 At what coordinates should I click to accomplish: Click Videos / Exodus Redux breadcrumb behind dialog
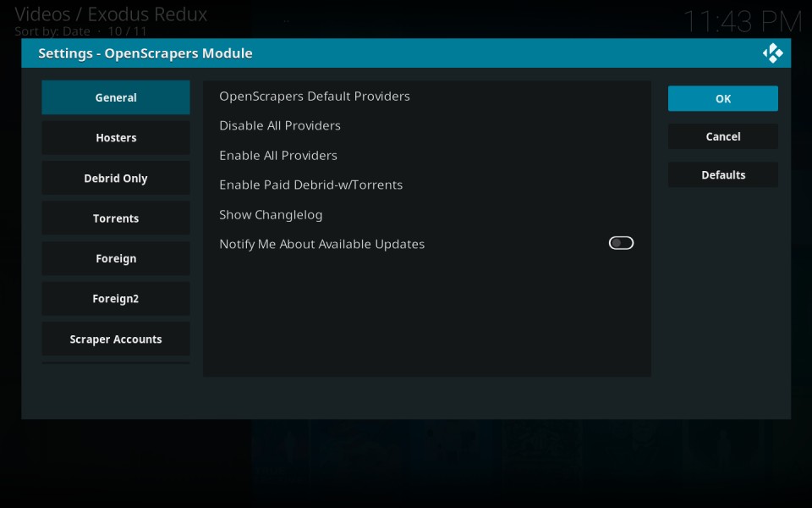(111, 14)
